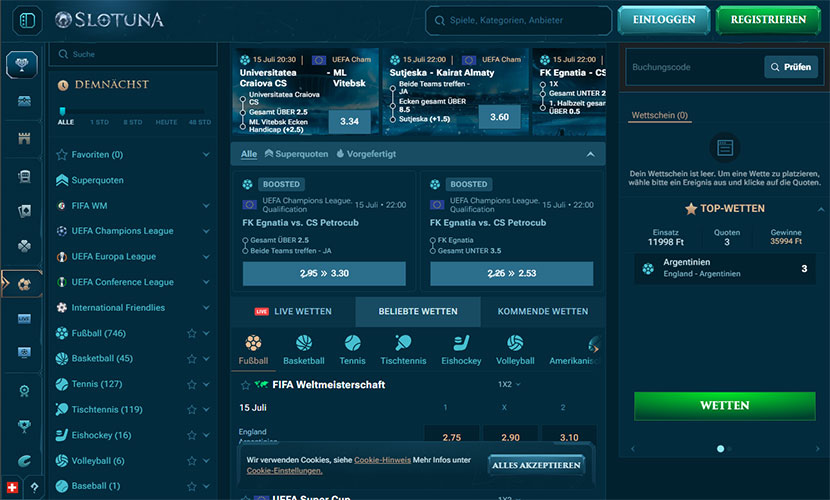Open the help question mark icon
Viewport: 830px width, 500px height.
(34, 487)
